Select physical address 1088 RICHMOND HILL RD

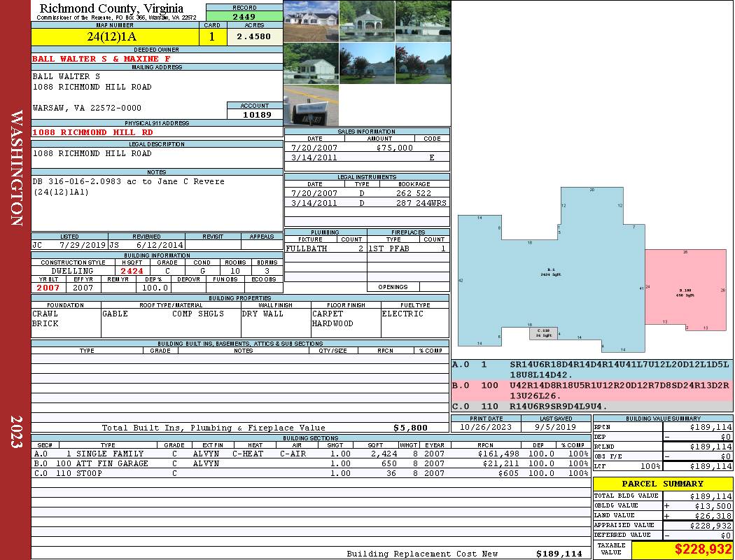tap(92, 132)
